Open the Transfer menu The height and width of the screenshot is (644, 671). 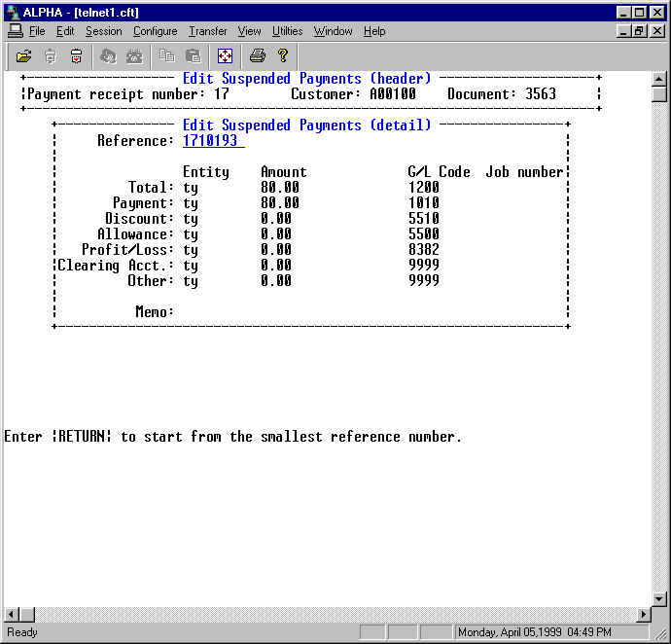[x=207, y=31]
